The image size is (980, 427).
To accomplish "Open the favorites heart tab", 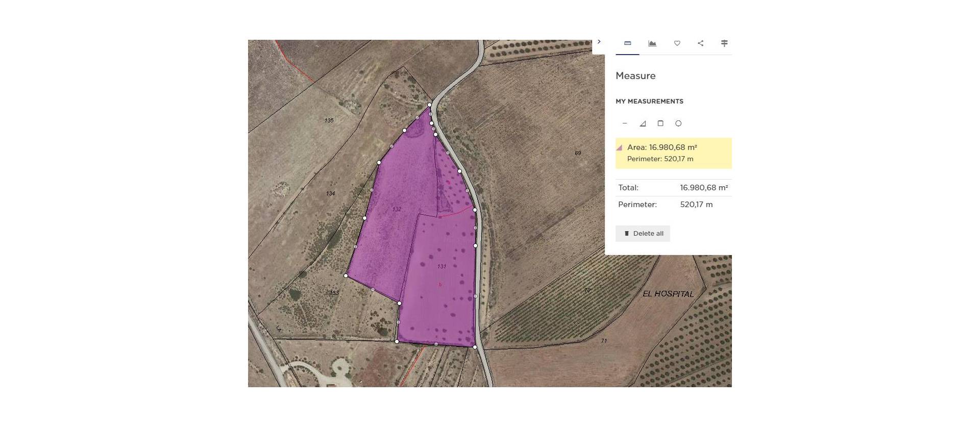I will tap(677, 43).
